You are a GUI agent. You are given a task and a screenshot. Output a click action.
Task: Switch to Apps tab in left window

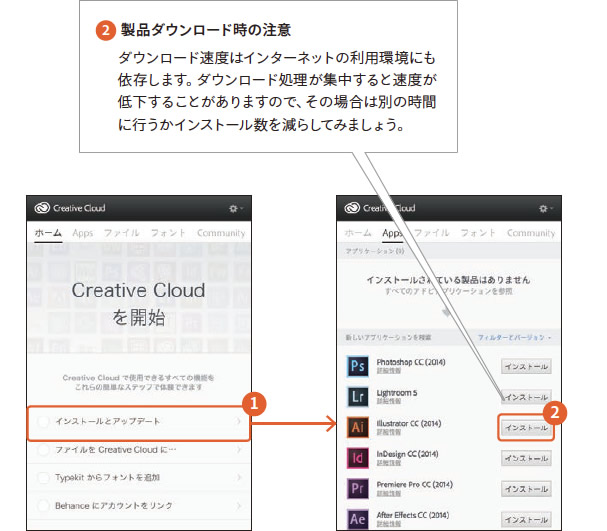[x=82, y=233]
